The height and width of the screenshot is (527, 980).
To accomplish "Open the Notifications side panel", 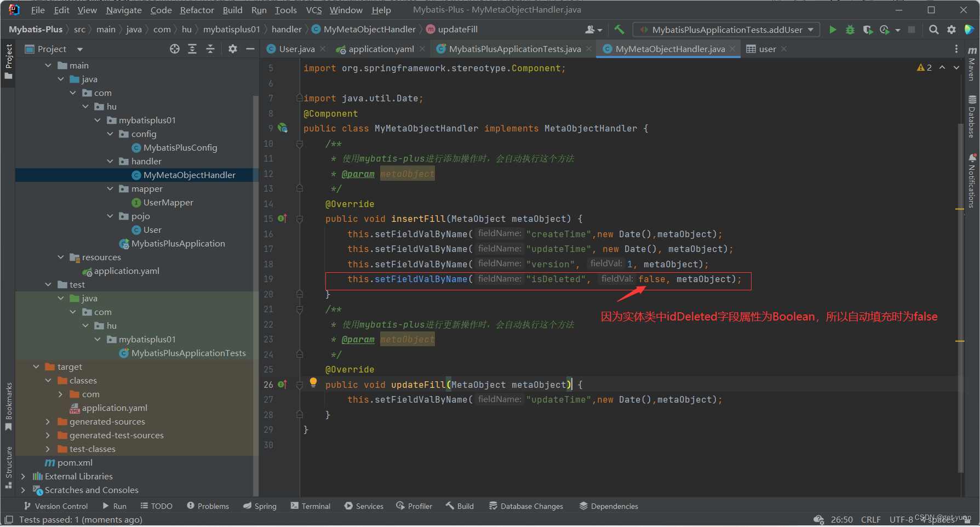I will coord(972,181).
